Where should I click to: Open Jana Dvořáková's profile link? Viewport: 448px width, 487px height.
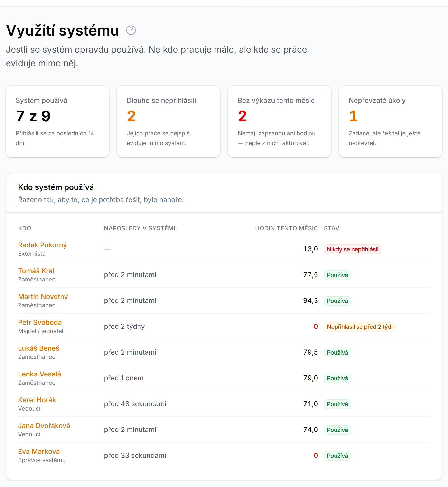point(44,426)
